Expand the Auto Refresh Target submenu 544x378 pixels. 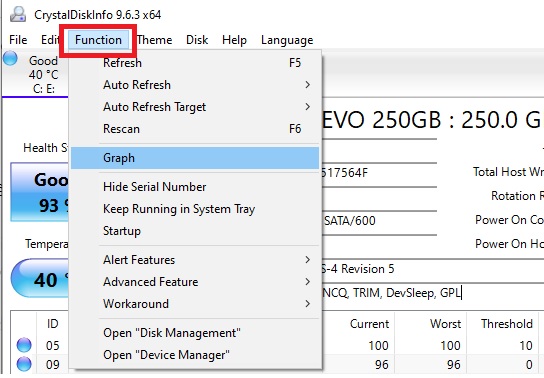coord(195,107)
